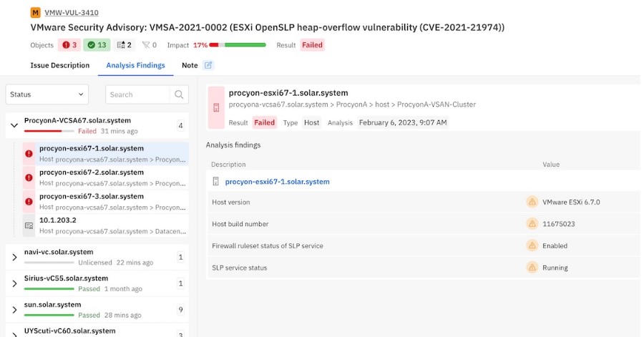Click the warning icon for Host version
644x337 pixels.
tap(532, 202)
